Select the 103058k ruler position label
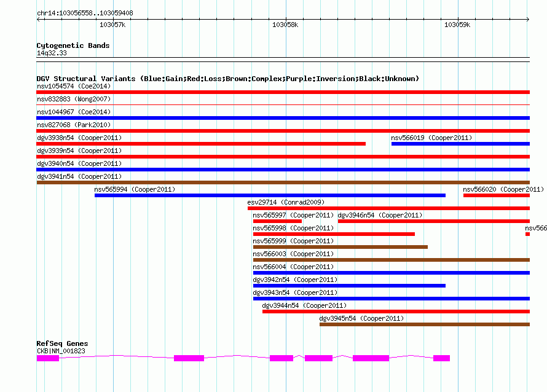The width and height of the screenshot is (547, 392). 285,25
